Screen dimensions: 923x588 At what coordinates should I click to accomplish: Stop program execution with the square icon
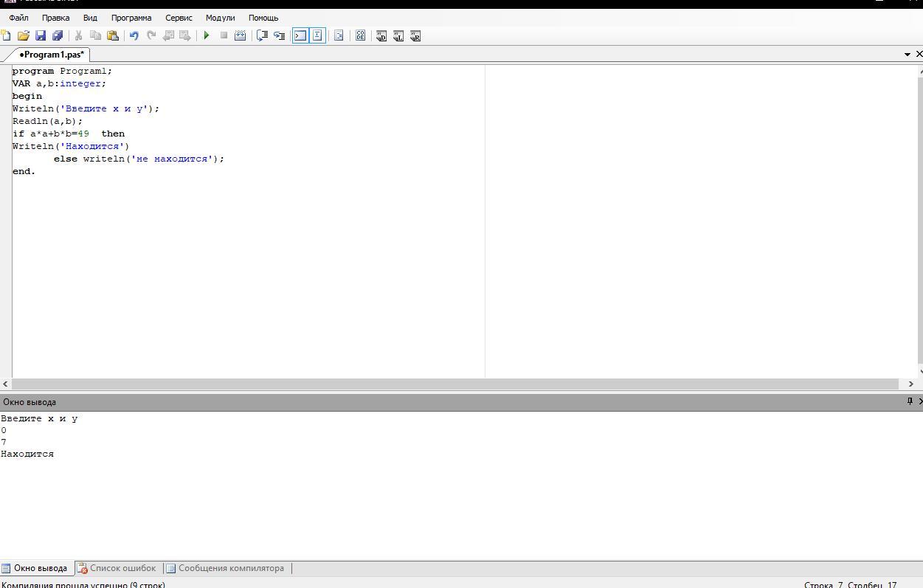point(224,35)
